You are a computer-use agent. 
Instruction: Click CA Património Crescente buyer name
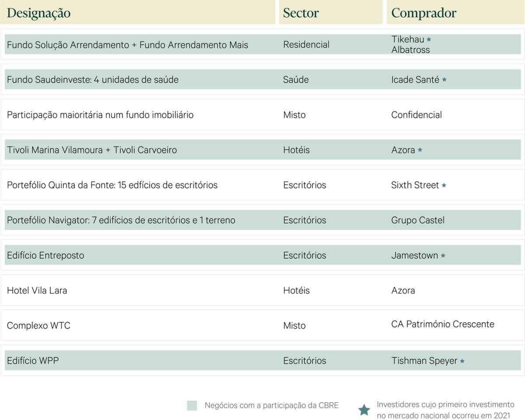click(443, 324)
